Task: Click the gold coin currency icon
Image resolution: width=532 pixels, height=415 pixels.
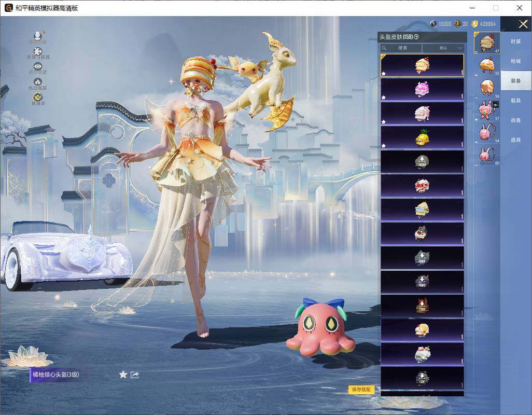Action: pos(474,23)
